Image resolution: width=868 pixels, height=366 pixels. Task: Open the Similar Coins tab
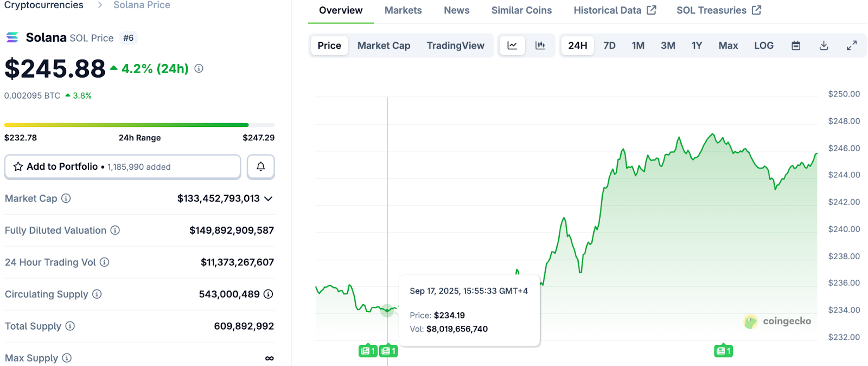click(521, 10)
